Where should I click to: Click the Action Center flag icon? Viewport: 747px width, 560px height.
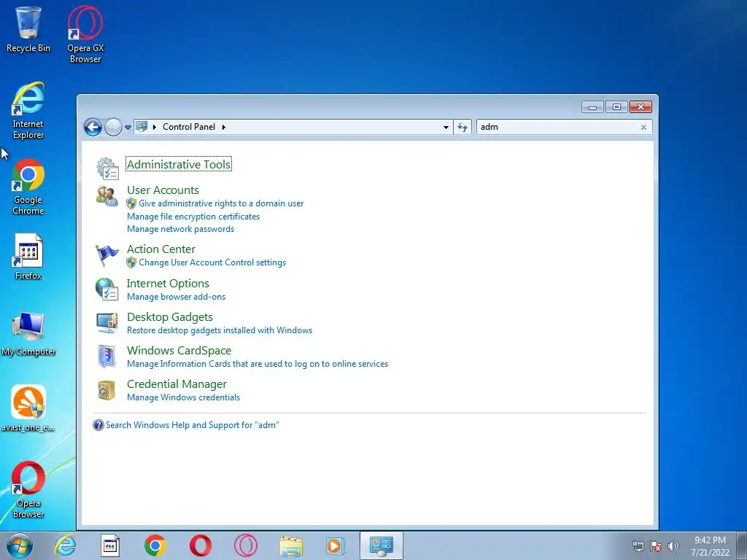(x=107, y=255)
